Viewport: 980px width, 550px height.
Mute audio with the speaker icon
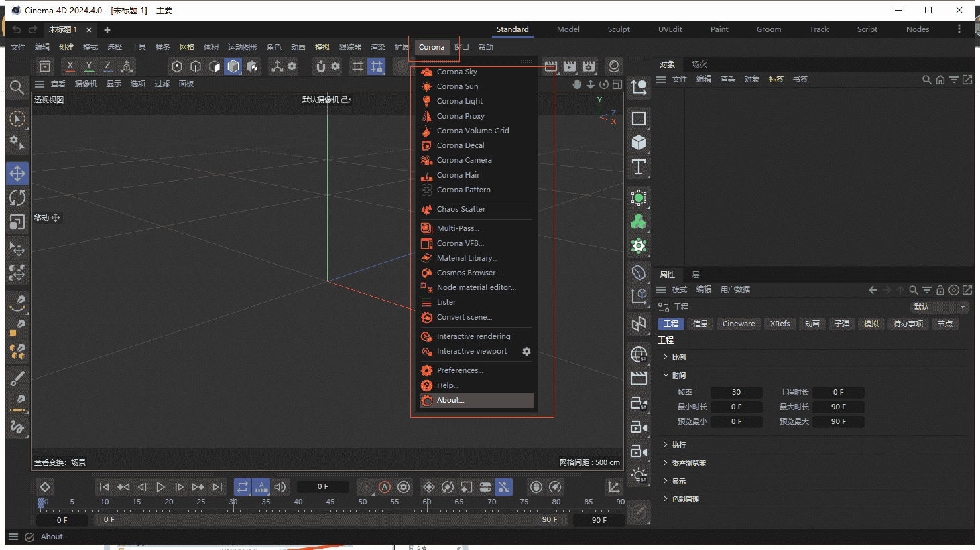point(280,487)
